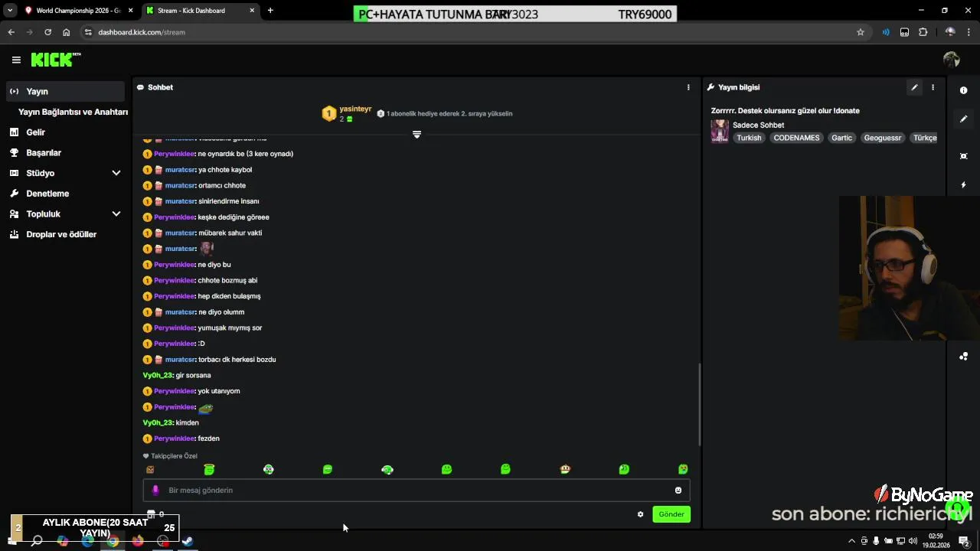Open the tab search dropdown arrow
980x551 pixels.
[9, 11]
